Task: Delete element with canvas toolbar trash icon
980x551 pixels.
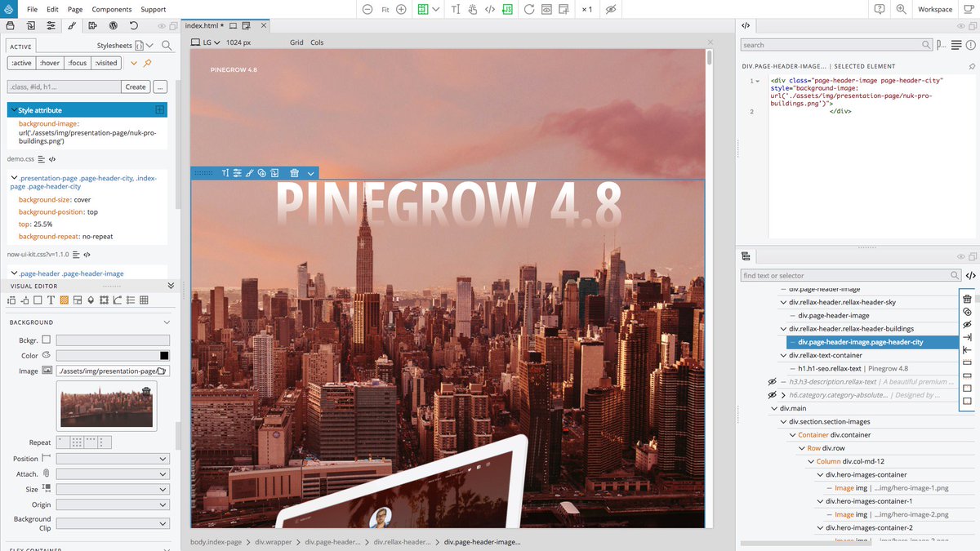Action: coord(294,173)
